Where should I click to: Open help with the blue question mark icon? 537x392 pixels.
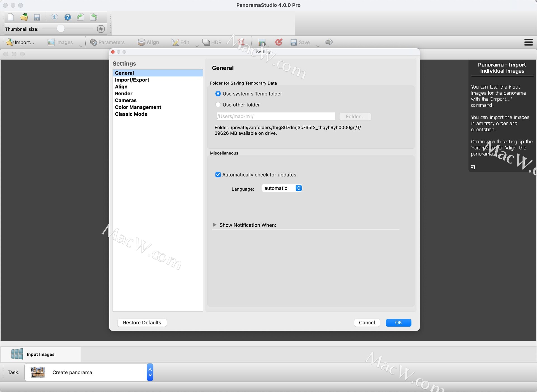(x=68, y=17)
